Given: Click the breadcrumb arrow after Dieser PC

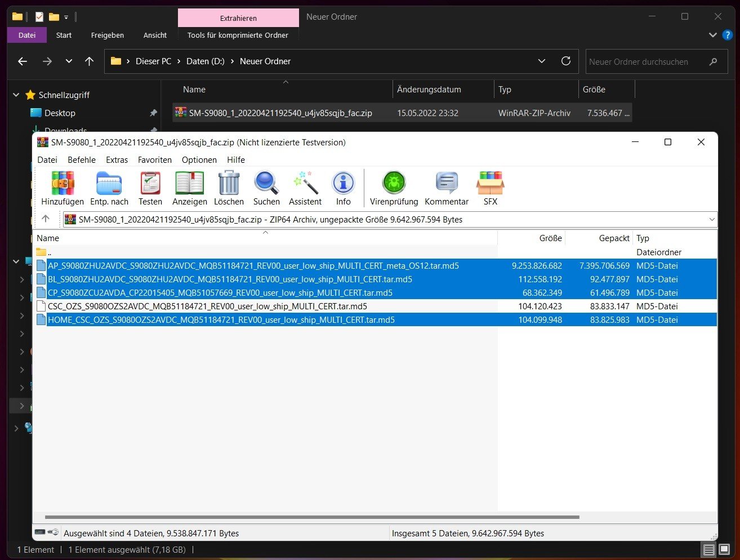Looking at the screenshot, I should (x=179, y=61).
